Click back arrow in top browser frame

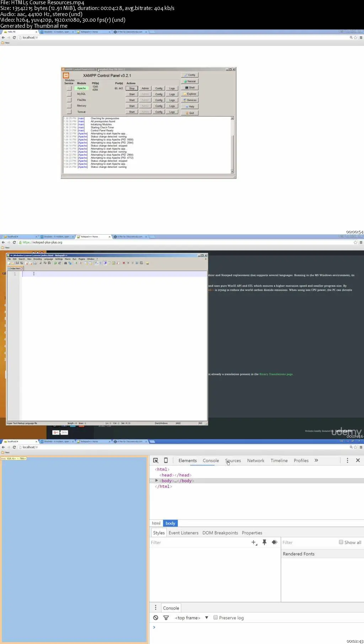point(3,37)
